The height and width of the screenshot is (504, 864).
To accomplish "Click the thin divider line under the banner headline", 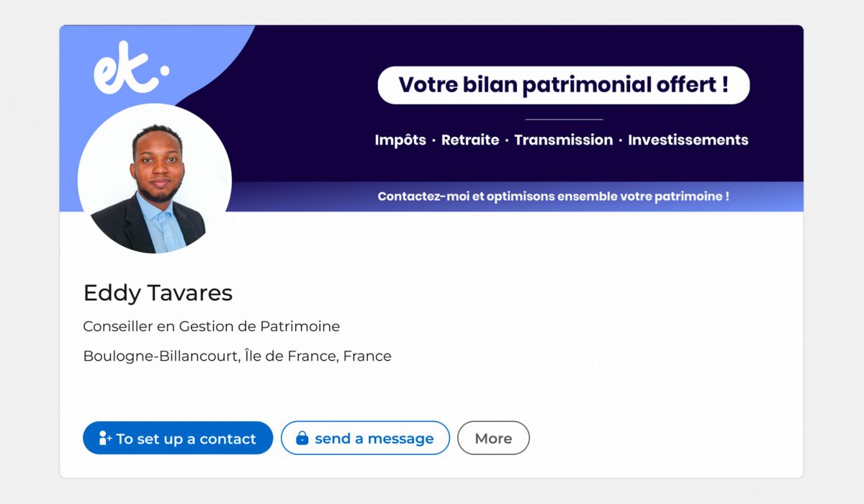I will [x=564, y=119].
